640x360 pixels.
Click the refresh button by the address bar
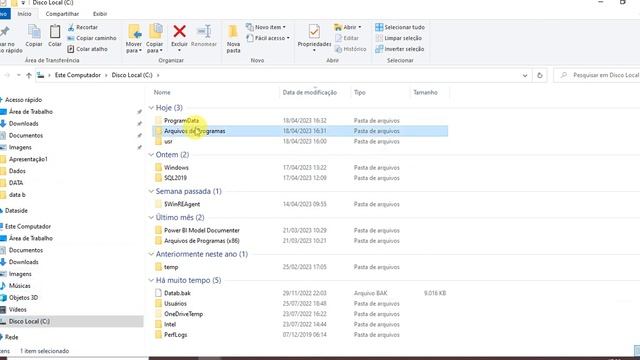point(540,76)
